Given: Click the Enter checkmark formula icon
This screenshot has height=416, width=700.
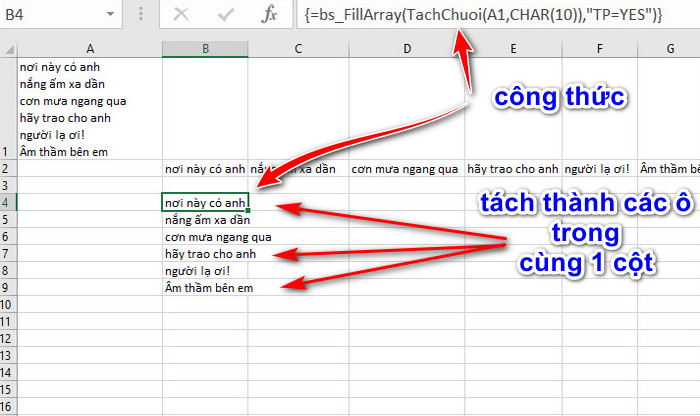Looking at the screenshot, I should pos(225,14).
